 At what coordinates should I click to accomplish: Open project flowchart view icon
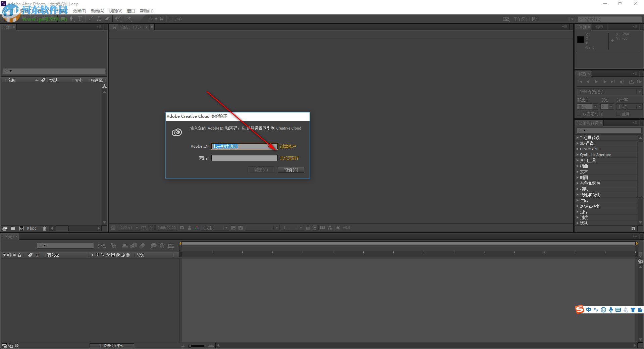pos(104,86)
